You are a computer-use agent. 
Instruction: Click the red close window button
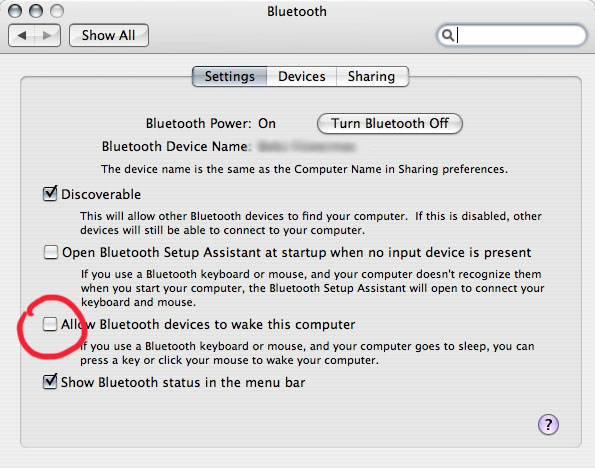pos(15,11)
